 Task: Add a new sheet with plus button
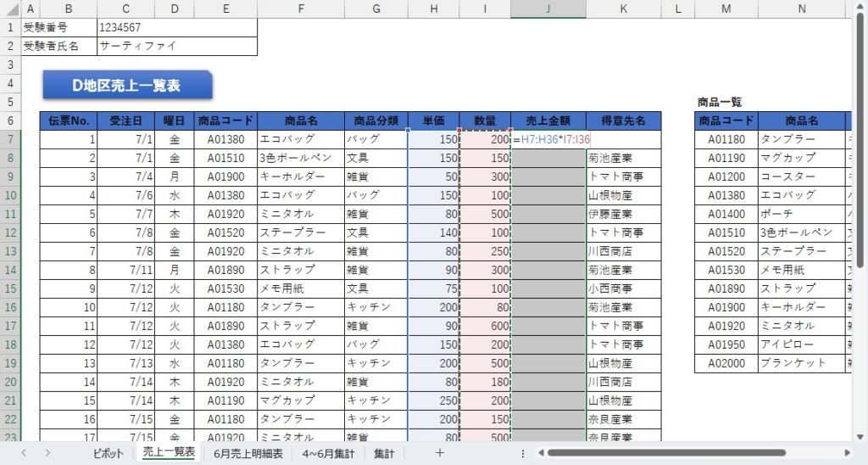coord(439,453)
